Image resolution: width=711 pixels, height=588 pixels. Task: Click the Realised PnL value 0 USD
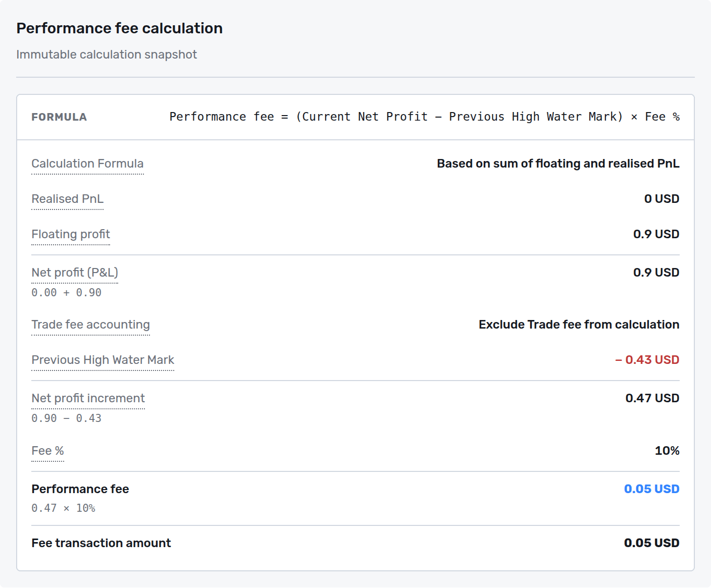[x=662, y=199]
